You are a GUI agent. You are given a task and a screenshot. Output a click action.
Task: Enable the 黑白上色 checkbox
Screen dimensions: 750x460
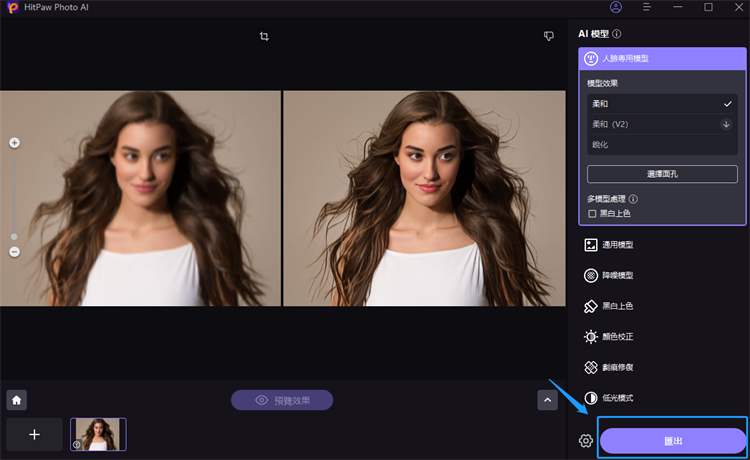(592, 213)
